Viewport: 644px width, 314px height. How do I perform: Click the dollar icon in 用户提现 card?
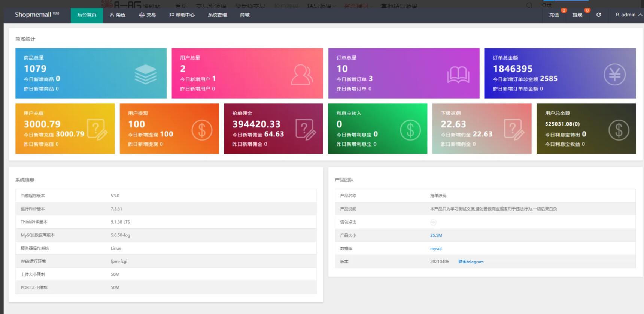202,130
